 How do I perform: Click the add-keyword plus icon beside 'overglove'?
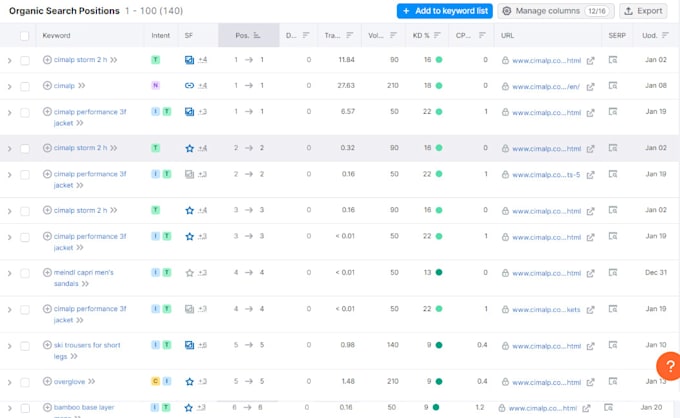(47, 382)
